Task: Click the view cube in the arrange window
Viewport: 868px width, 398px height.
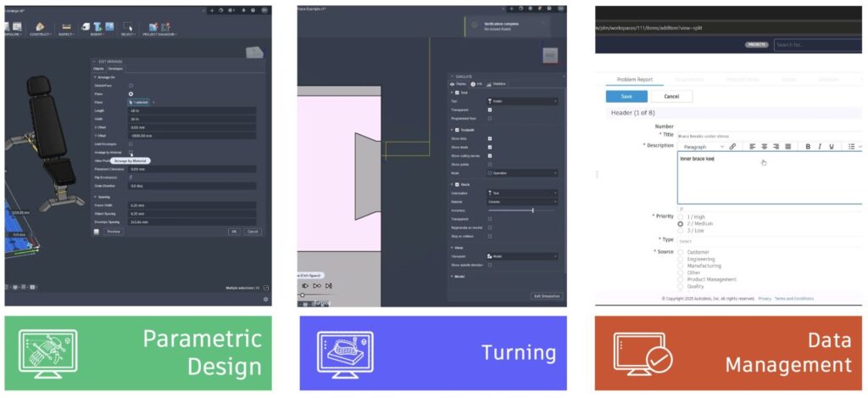Action: click(x=254, y=53)
